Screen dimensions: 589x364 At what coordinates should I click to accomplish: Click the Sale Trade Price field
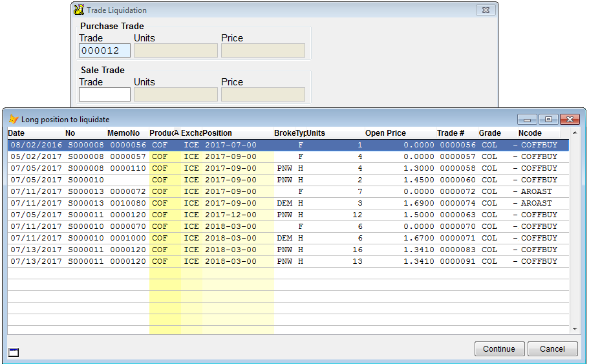tap(263, 94)
